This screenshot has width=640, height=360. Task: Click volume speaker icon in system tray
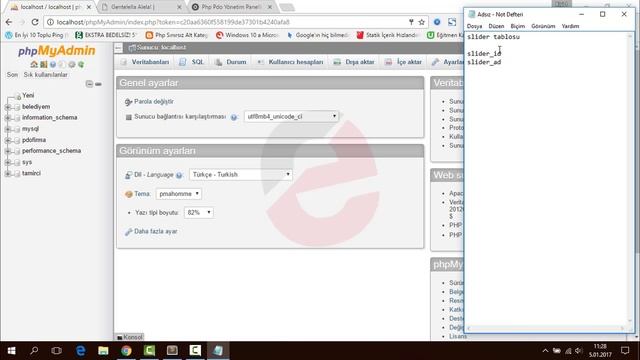(578, 351)
